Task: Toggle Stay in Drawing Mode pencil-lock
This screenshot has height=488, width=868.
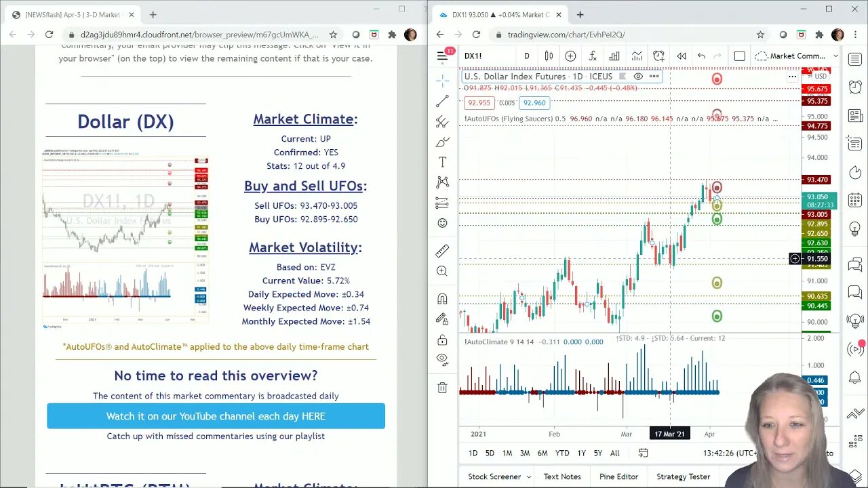Action: (x=442, y=319)
